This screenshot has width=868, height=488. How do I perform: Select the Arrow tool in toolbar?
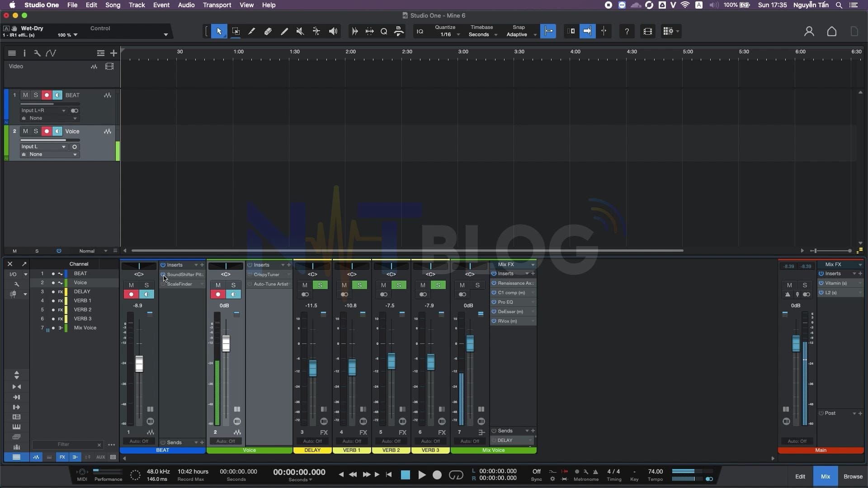219,31
